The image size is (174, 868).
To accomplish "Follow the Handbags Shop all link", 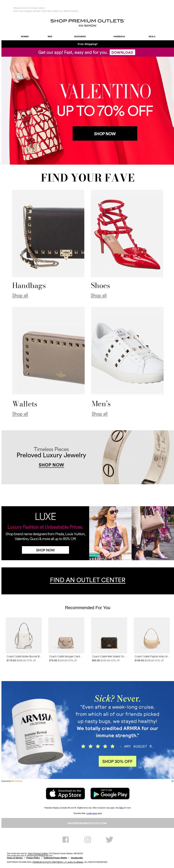I will click(x=20, y=296).
